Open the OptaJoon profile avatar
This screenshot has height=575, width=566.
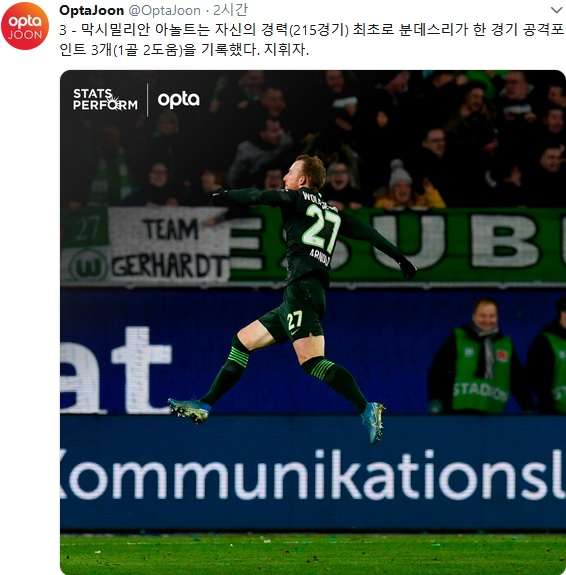25,26
